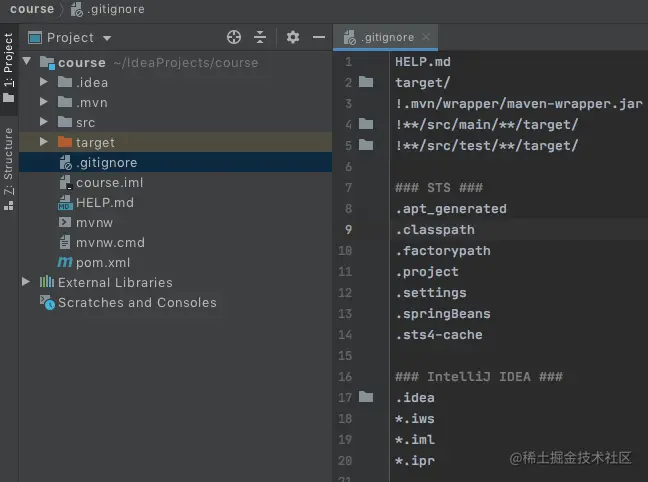Expand External Libraries node arrow
648x482 pixels.
click(26, 282)
